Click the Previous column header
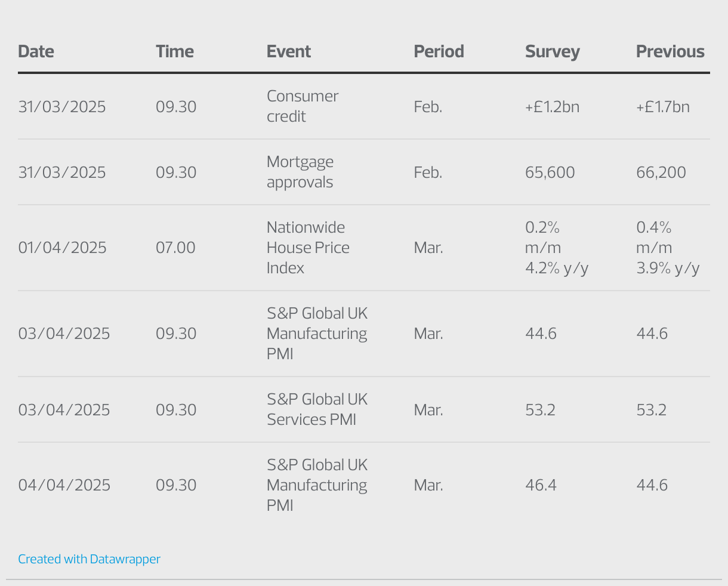This screenshot has width=728, height=586. pos(670,51)
